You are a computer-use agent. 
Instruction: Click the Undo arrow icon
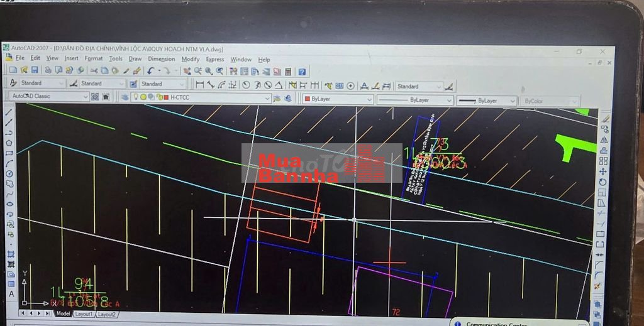[x=150, y=71]
